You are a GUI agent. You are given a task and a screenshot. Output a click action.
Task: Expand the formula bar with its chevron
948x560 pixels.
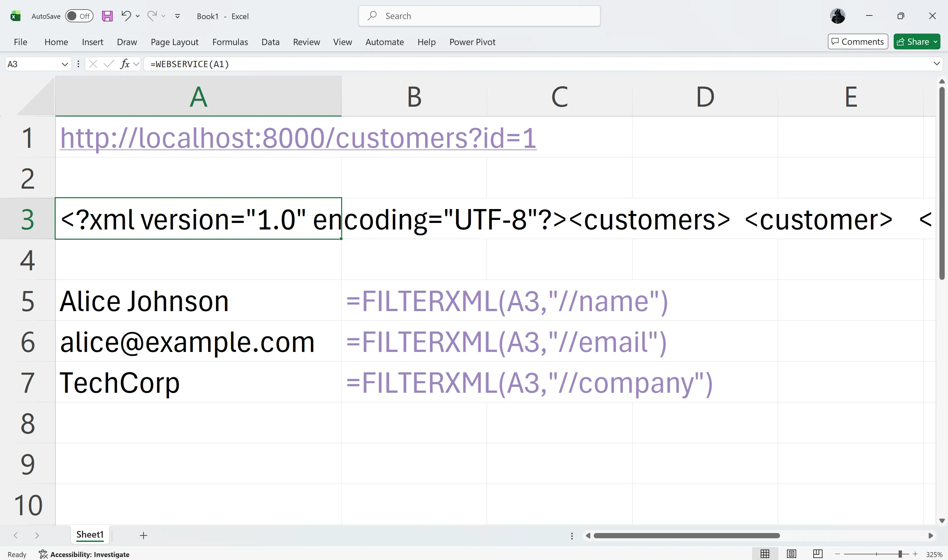coord(937,64)
